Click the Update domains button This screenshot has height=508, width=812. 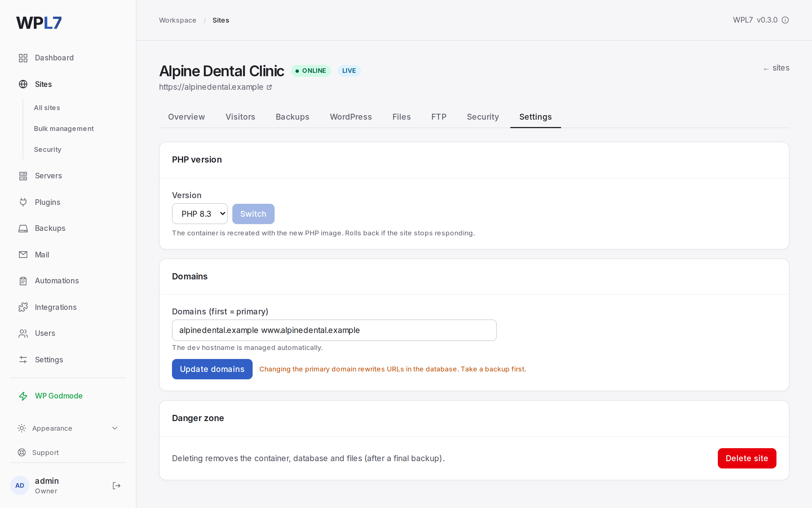pyautogui.click(x=212, y=369)
